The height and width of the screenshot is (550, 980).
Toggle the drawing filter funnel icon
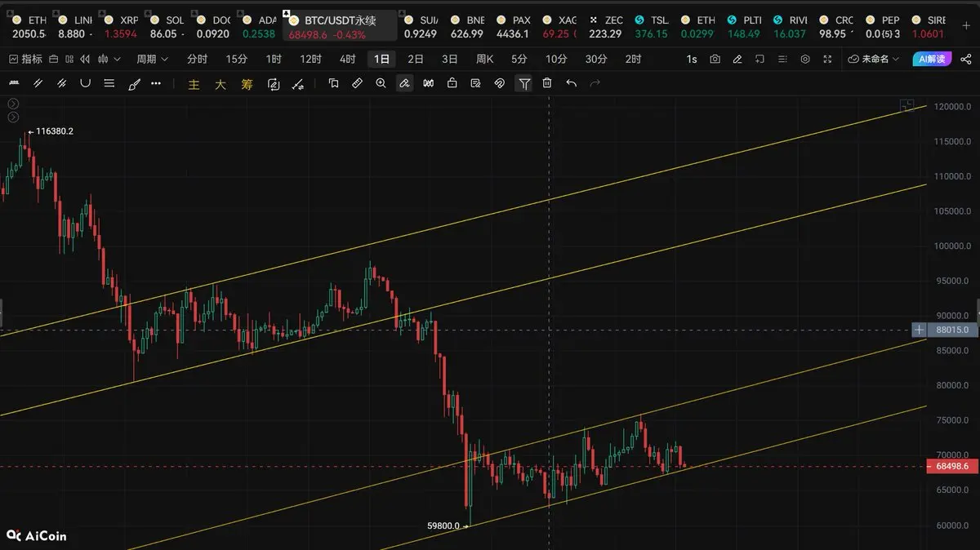(524, 83)
